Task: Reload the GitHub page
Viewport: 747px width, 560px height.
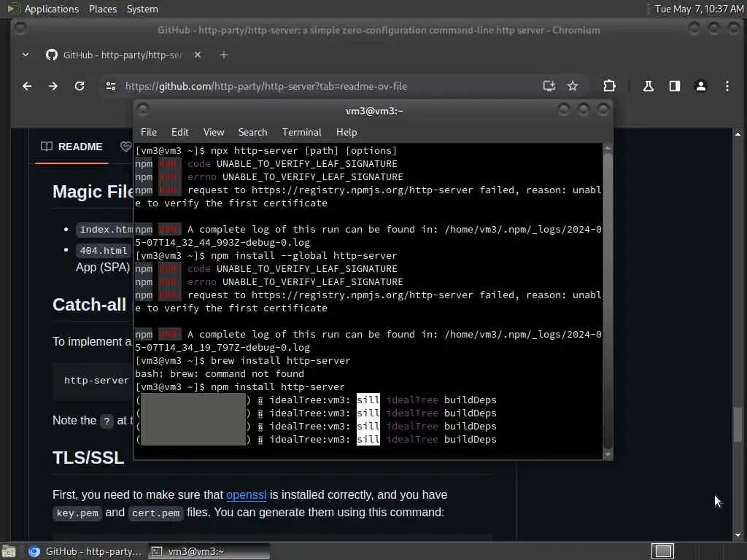Action: tap(80, 86)
